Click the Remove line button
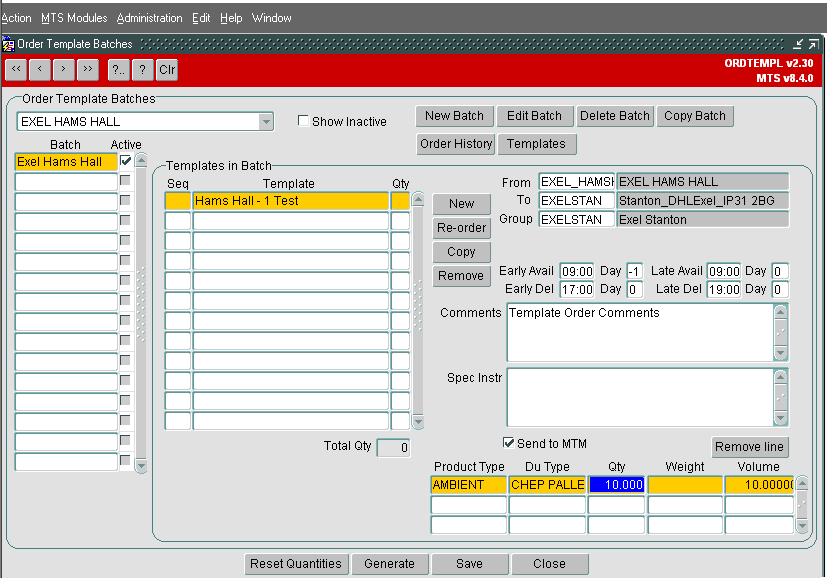This screenshot has height=578, width=827. coord(749,447)
